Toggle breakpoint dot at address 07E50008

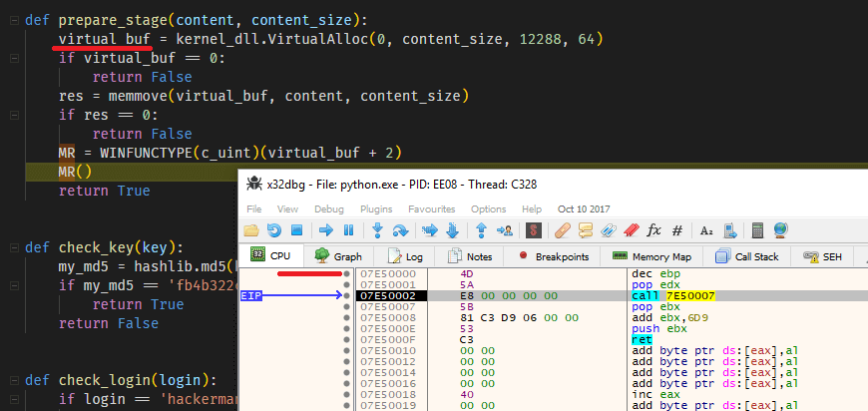[346, 317]
